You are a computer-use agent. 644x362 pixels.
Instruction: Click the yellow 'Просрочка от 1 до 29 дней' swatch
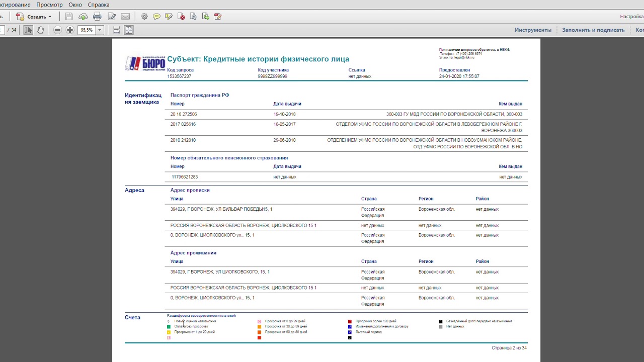point(169,332)
